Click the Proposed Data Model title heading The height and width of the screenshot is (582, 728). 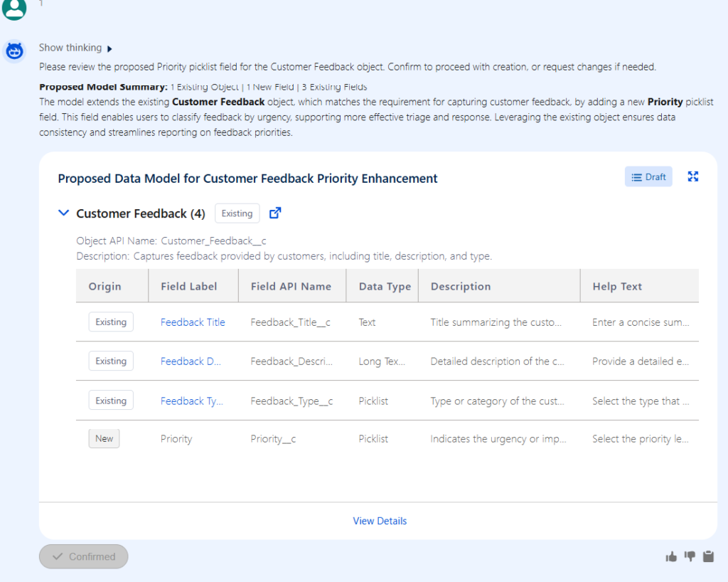[247, 179]
